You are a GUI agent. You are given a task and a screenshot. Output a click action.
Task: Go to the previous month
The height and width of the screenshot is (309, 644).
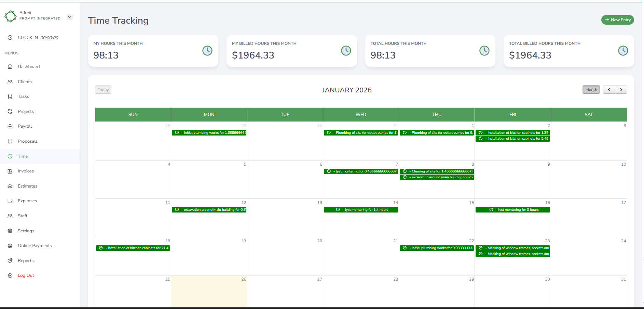click(609, 90)
